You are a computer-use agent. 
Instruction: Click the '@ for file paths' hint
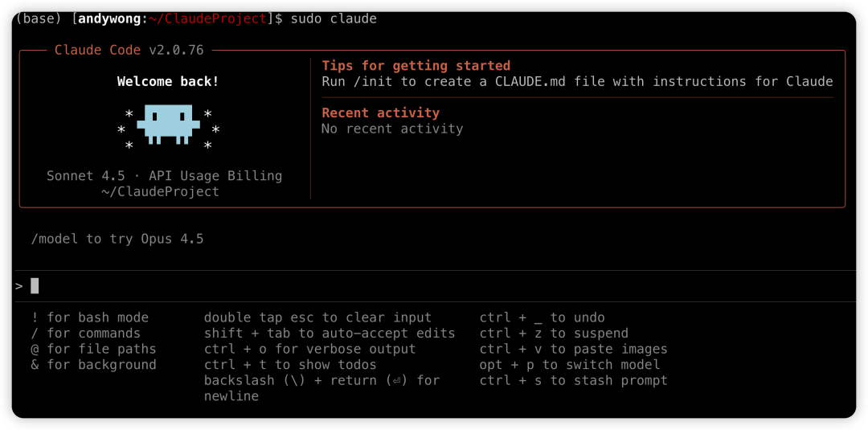pyautogui.click(x=93, y=349)
